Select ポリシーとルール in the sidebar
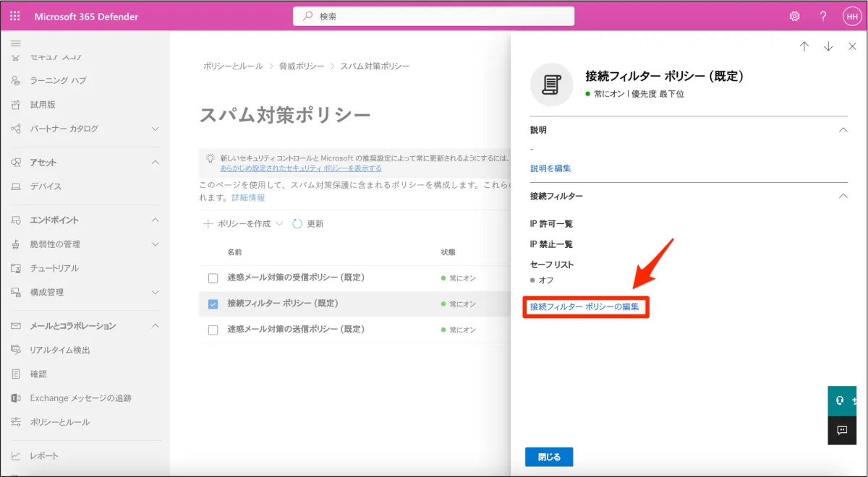Image resolution: width=868 pixels, height=477 pixels. pos(59,422)
